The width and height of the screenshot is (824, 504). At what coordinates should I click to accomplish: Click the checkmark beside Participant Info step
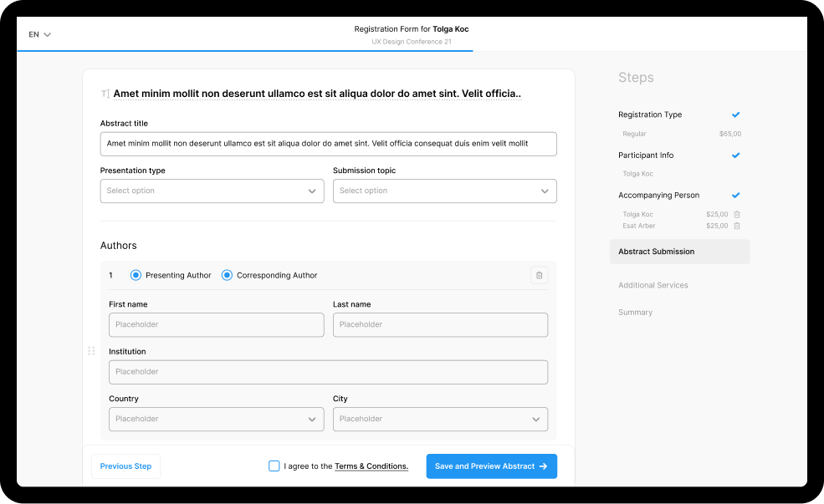coord(735,155)
